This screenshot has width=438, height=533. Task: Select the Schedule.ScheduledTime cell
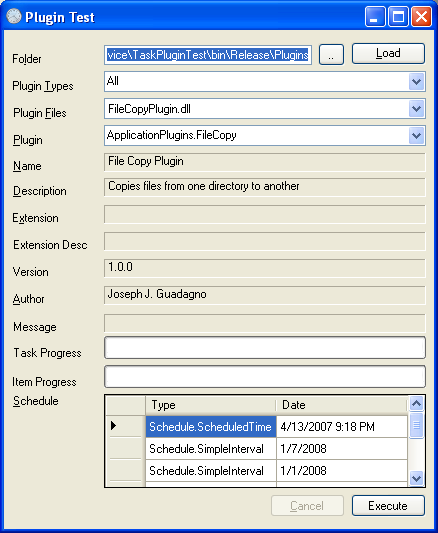point(211,427)
